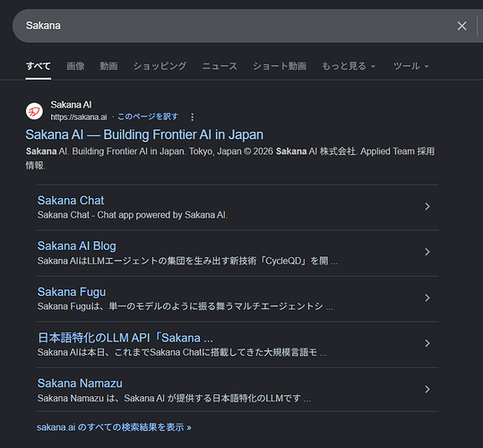Open the ツール dropdown menu
This screenshot has width=483, height=448.
(x=411, y=66)
